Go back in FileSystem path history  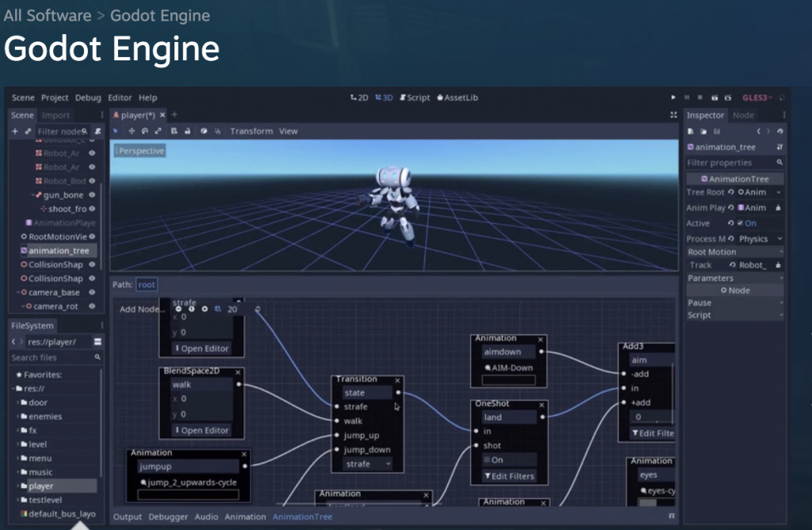click(x=13, y=341)
